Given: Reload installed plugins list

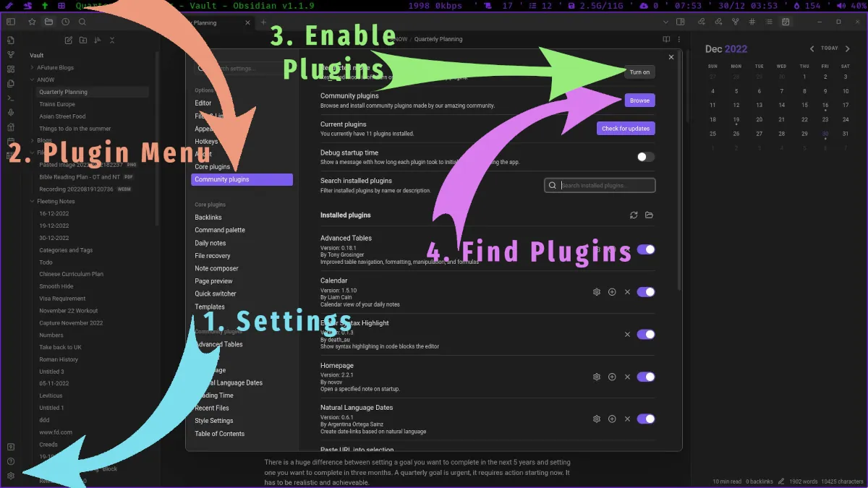Looking at the screenshot, I should 634,215.
